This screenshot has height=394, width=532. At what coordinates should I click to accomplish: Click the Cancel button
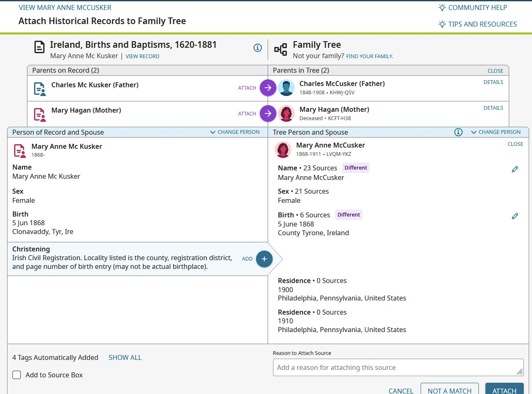pos(401,391)
